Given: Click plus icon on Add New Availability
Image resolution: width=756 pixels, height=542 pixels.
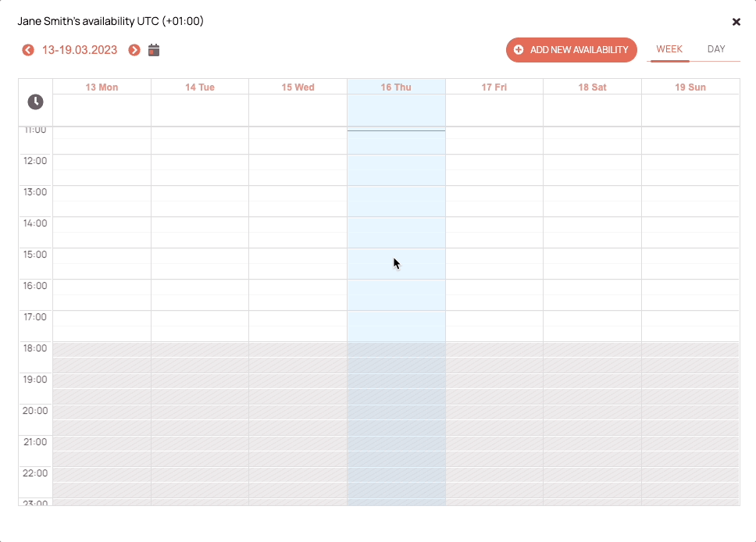Looking at the screenshot, I should pos(519,50).
